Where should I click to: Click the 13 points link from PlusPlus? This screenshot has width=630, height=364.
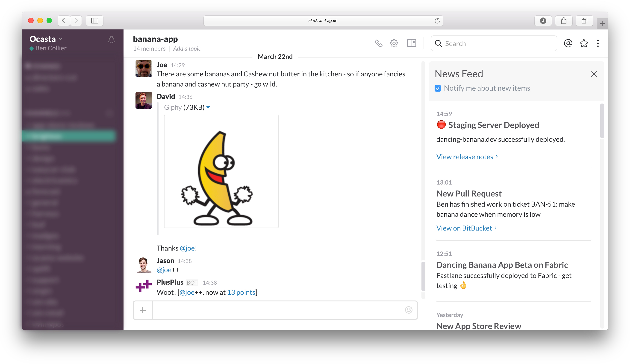pyautogui.click(x=241, y=292)
